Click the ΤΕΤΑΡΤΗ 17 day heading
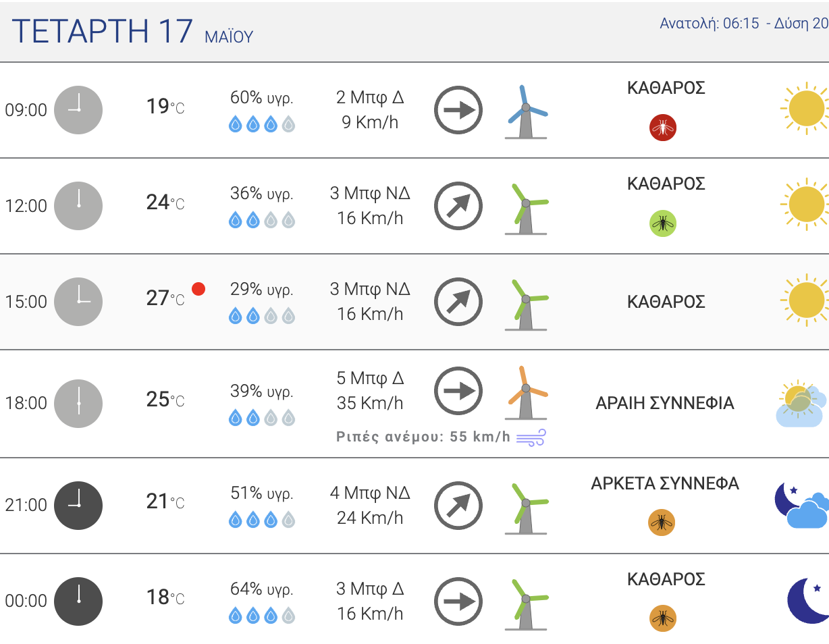 click(x=103, y=31)
